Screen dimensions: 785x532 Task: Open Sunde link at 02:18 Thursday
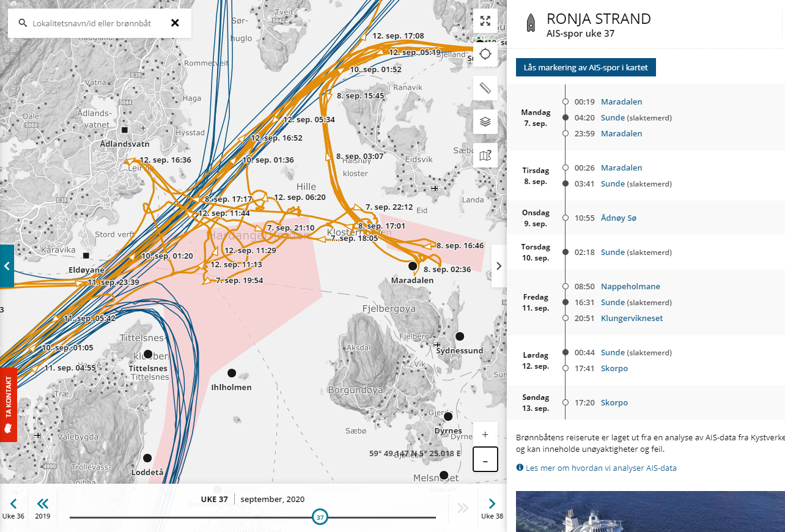click(613, 252)
